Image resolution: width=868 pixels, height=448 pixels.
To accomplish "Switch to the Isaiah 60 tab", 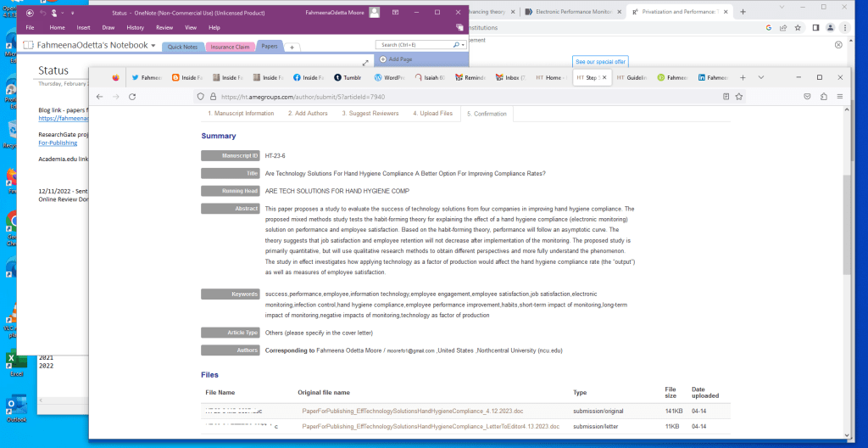I will tap(430, 77).
